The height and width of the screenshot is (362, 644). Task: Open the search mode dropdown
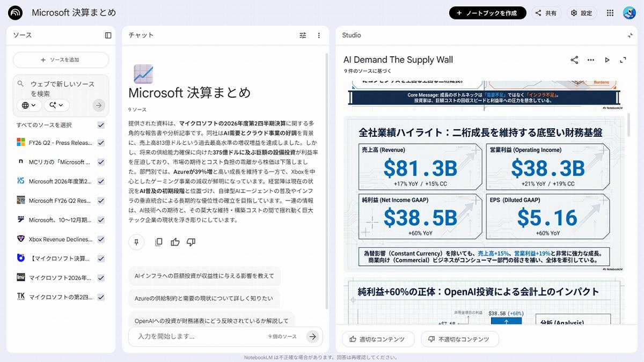pos(56,105)
